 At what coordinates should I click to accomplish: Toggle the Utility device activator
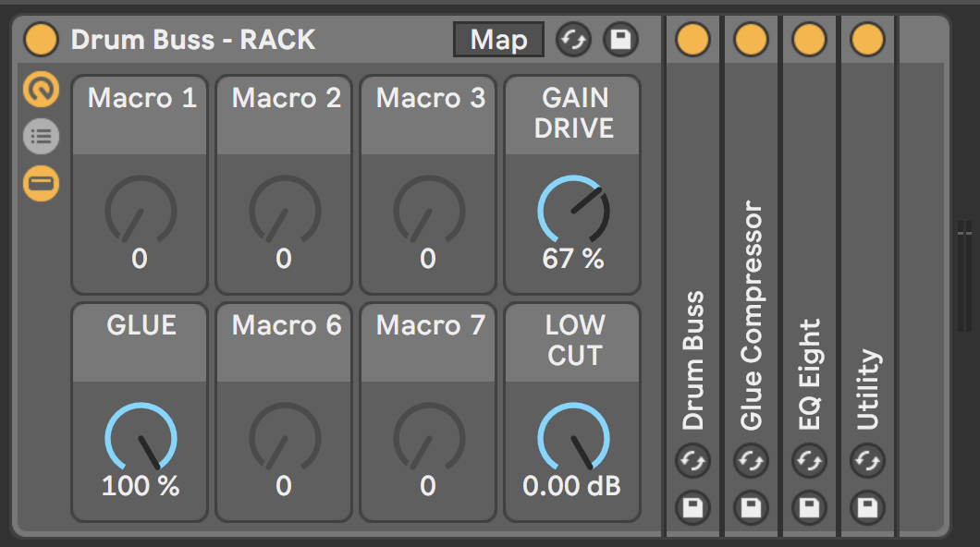[x=867, y=40]
